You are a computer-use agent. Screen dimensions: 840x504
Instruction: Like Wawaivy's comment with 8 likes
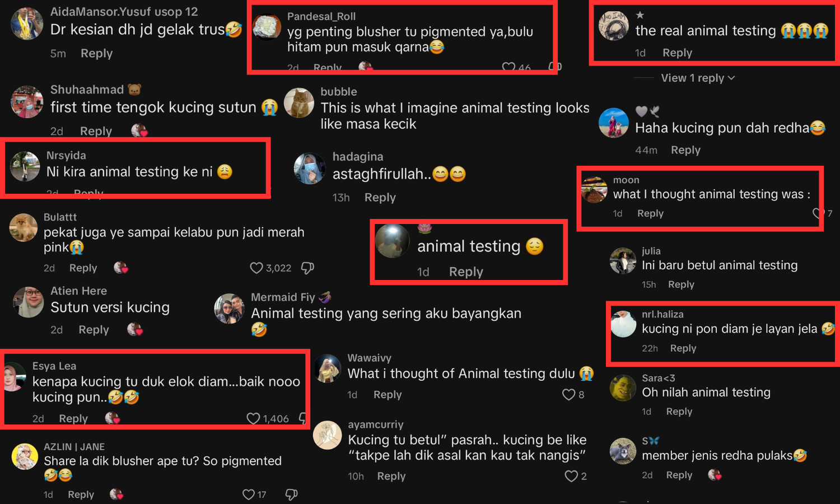pyautogui.click(x=568, y=395)
